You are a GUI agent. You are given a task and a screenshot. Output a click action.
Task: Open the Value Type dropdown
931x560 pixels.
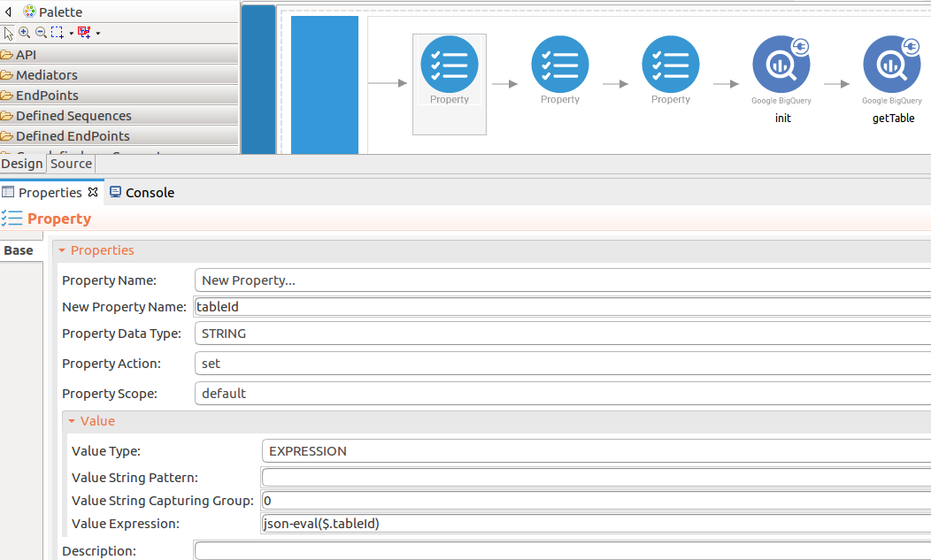point(596,451)
